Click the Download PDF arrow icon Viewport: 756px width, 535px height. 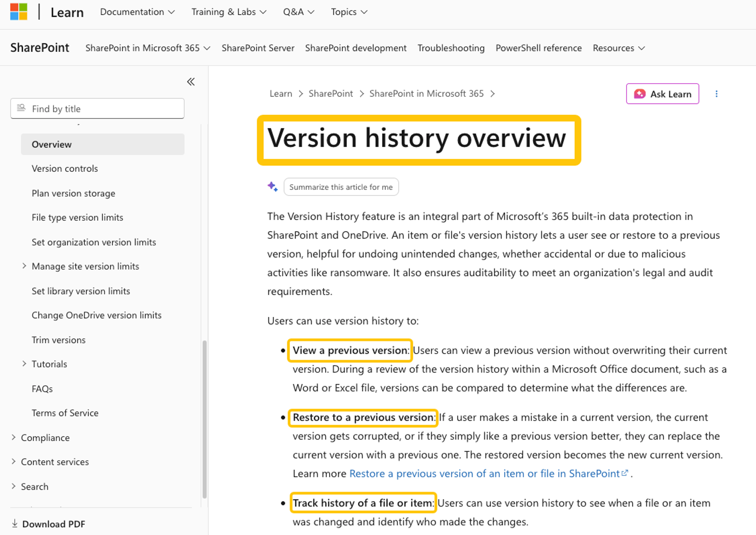pos(15,523)
